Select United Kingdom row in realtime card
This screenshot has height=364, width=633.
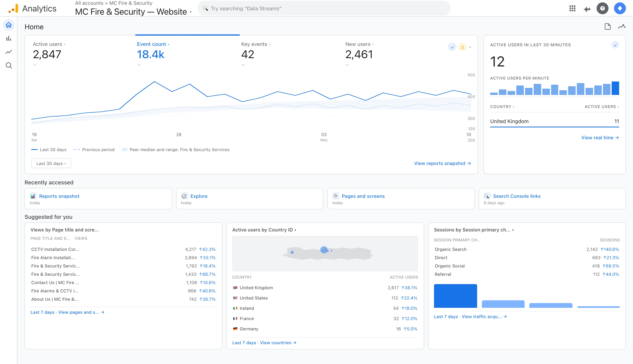pos(554,121)
